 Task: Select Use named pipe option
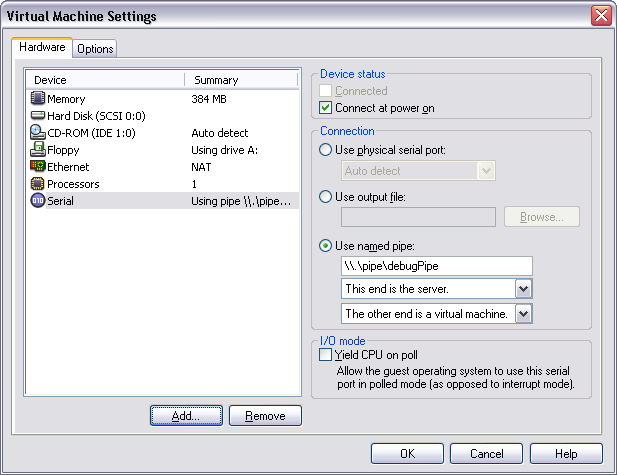click(325, 246)
